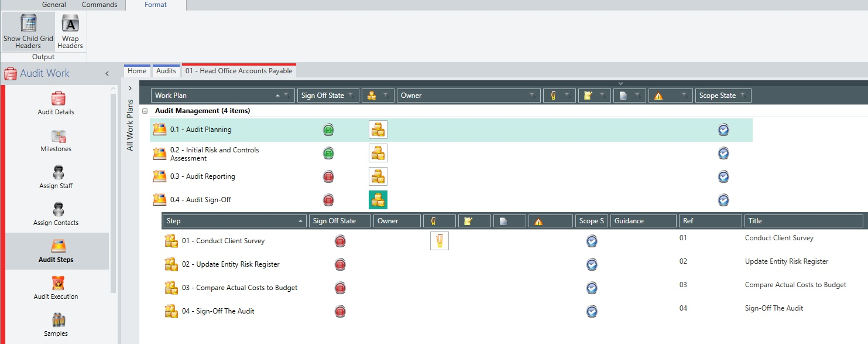Click sign-off state icon for 0.1 Audit Planning
Viewport: 868px width, 344px height.
click(329, 130)
